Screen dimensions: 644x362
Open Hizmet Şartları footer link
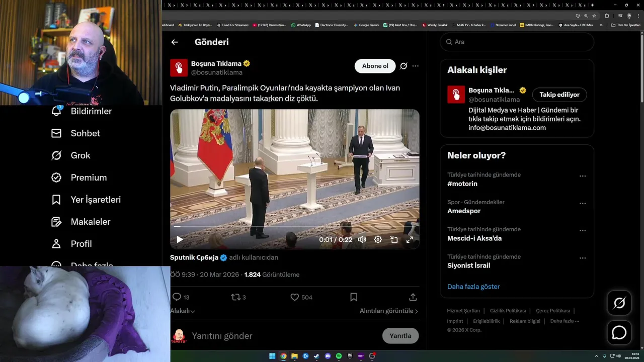click(463, 311)
